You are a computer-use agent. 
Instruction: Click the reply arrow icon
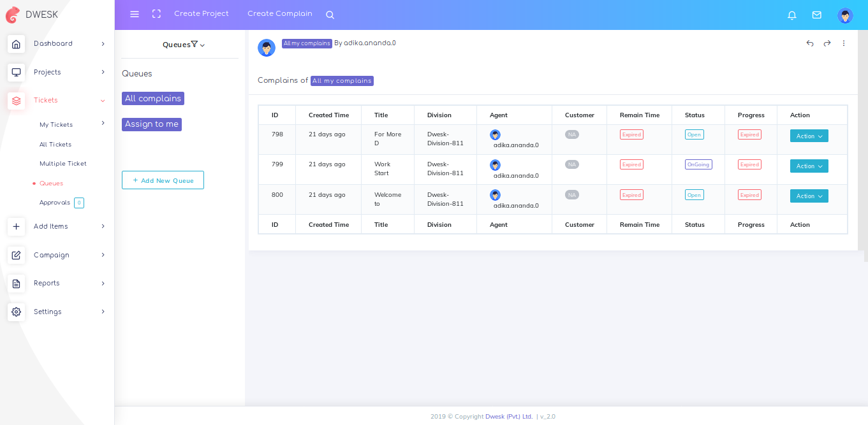[810, 43]
